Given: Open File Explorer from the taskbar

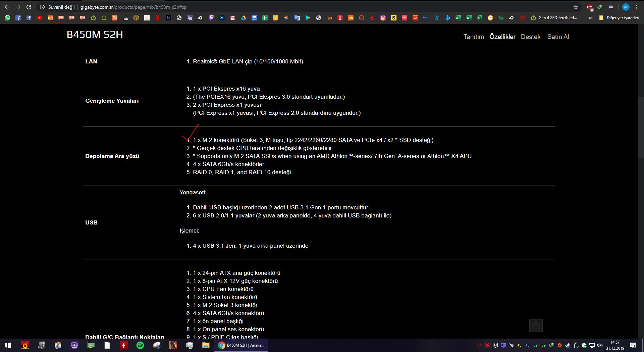Looking at the screenshot, I should coord(206,345).
